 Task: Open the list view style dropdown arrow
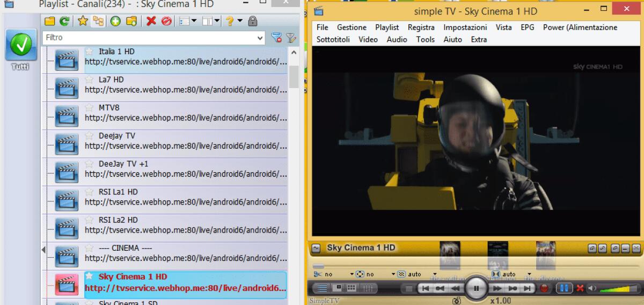pos(194,21)
